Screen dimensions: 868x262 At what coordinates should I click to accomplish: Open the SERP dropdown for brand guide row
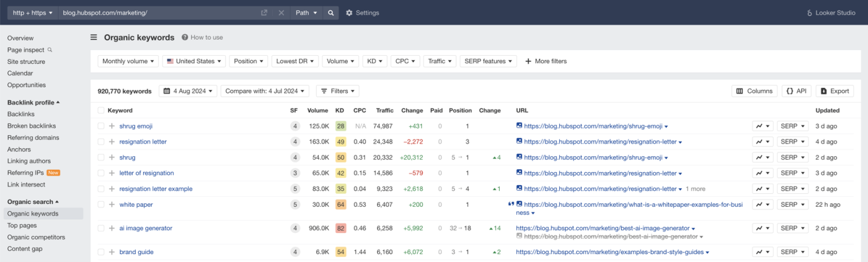[793, 252]
